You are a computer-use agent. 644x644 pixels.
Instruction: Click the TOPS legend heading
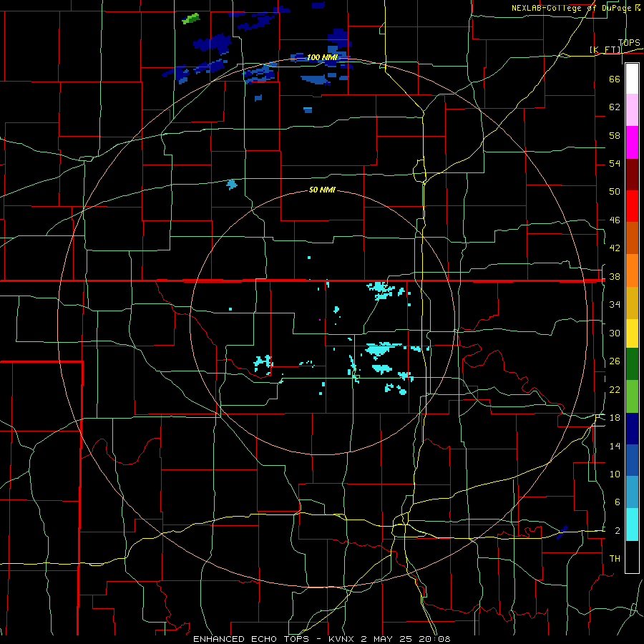pyautogui.click(x=629, y=43)
